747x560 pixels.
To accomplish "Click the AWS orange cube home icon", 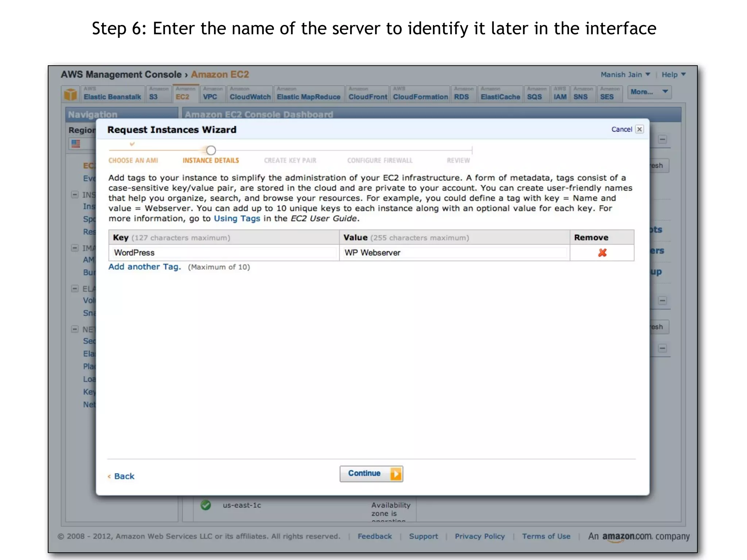I will (x=70, y=94).
